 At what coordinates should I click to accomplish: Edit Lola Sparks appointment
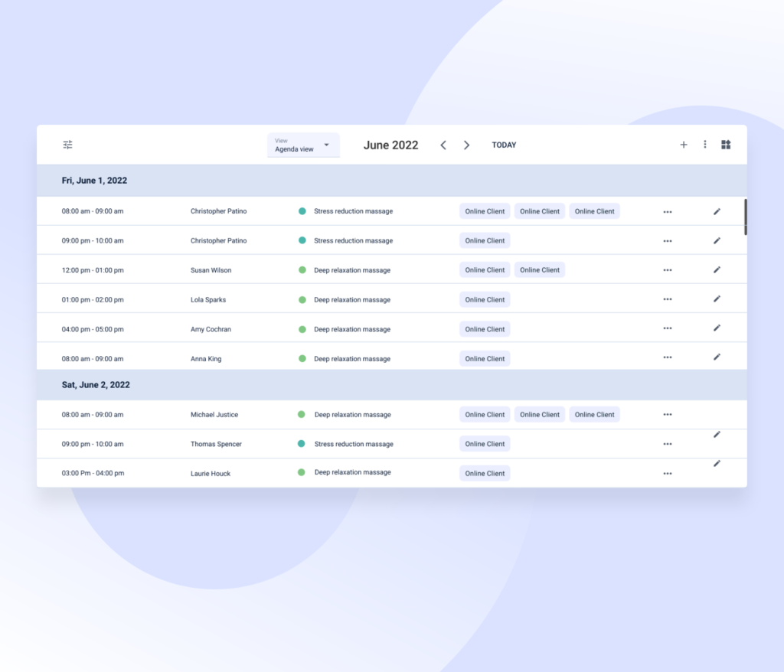point(717,298)
